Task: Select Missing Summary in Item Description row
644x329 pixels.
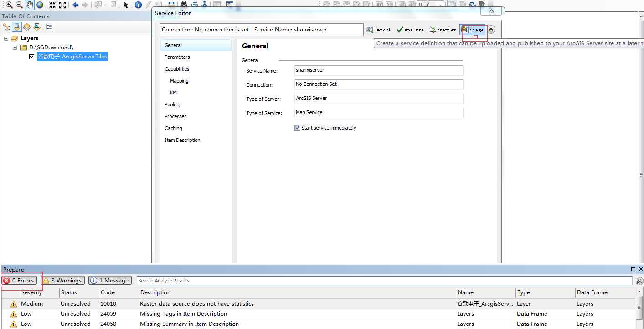Action: point(318,324)
